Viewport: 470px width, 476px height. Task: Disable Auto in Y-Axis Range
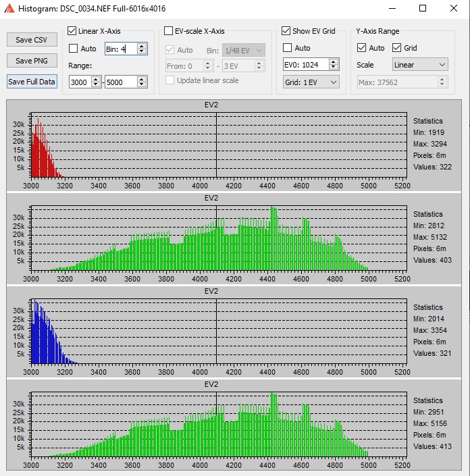(361, 48)
